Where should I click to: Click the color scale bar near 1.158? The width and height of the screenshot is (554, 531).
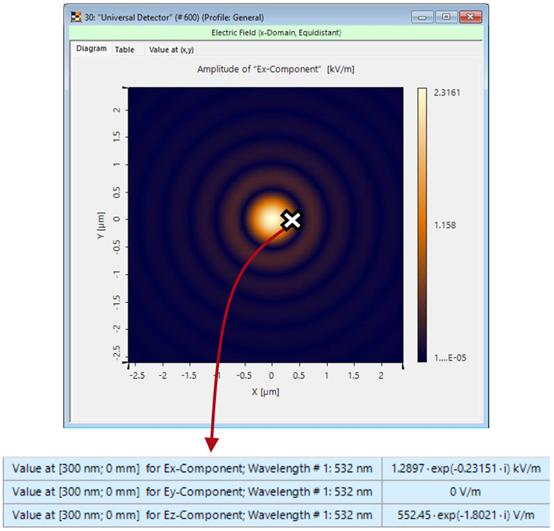(422, 225)
